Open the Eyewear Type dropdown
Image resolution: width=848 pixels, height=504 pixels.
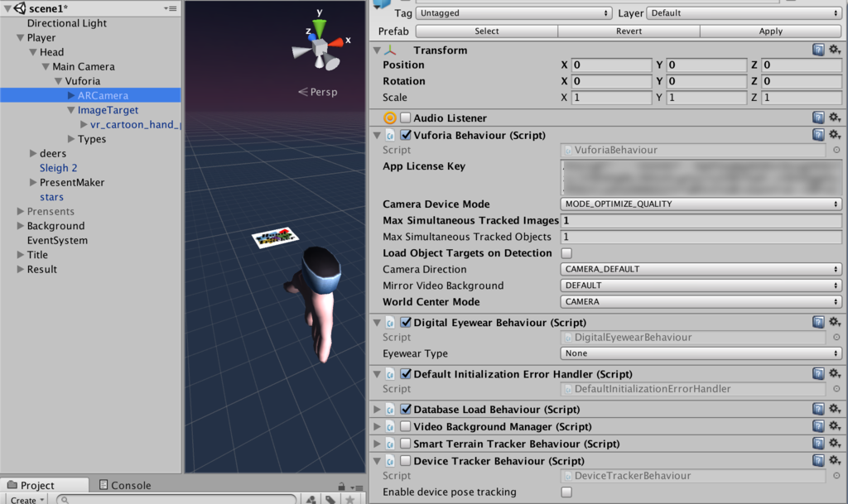point(701,353)
